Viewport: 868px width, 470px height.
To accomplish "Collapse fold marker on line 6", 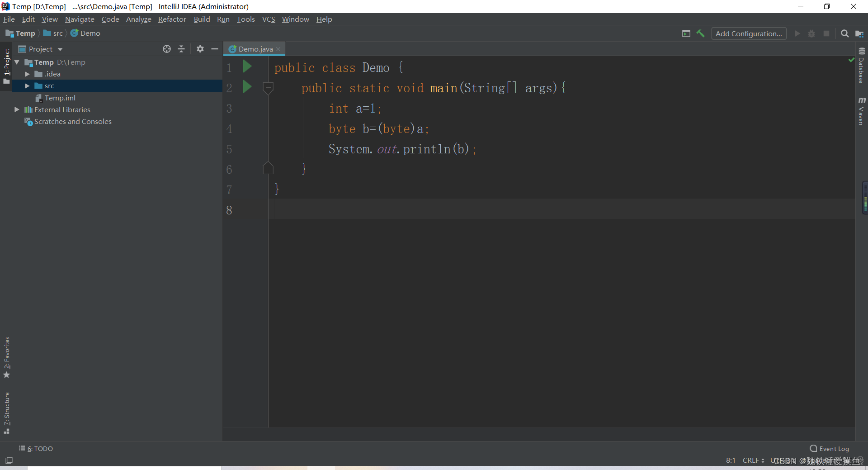I will coord(268,168).
